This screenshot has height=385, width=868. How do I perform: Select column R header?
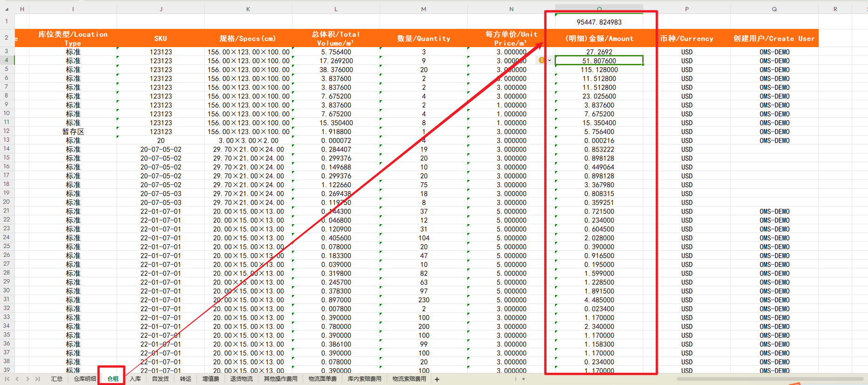[x=835, y=9]
